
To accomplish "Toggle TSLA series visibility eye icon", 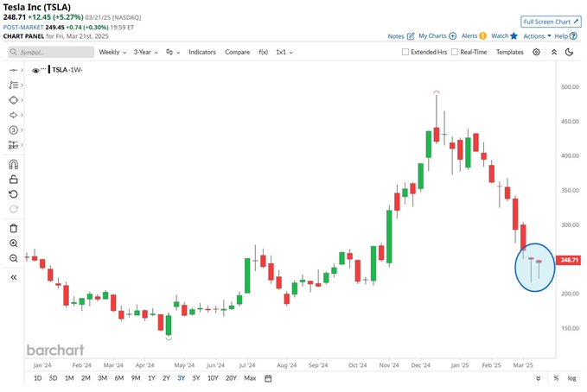I will pyautogui.click(x=35, y=70).
